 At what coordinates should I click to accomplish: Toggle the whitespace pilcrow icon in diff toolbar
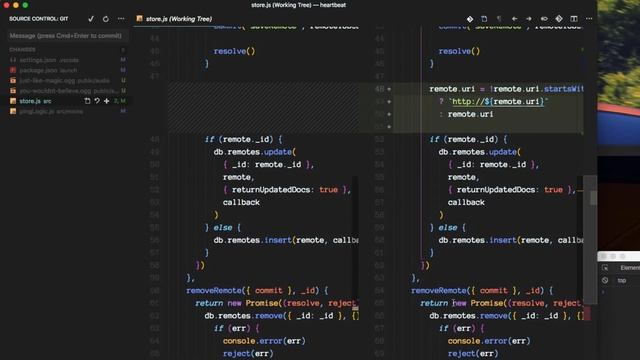tap(499, 19)
